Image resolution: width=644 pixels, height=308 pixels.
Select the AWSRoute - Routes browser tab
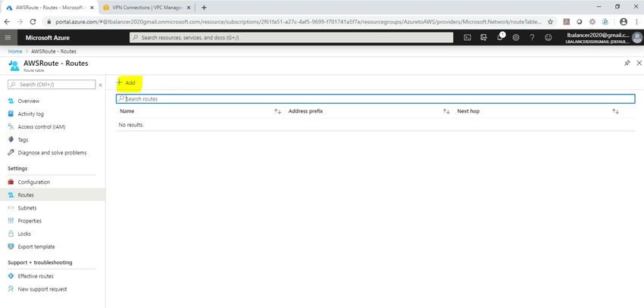coord(50,8)
